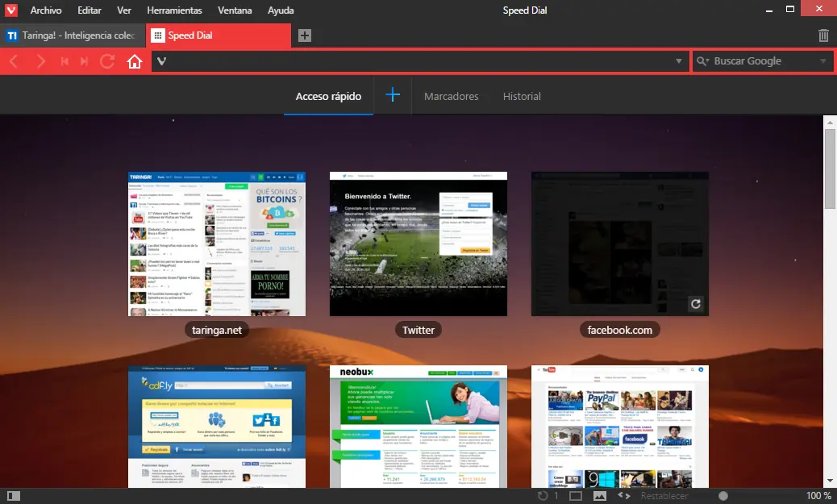Click the address bar field

[420, 61]
